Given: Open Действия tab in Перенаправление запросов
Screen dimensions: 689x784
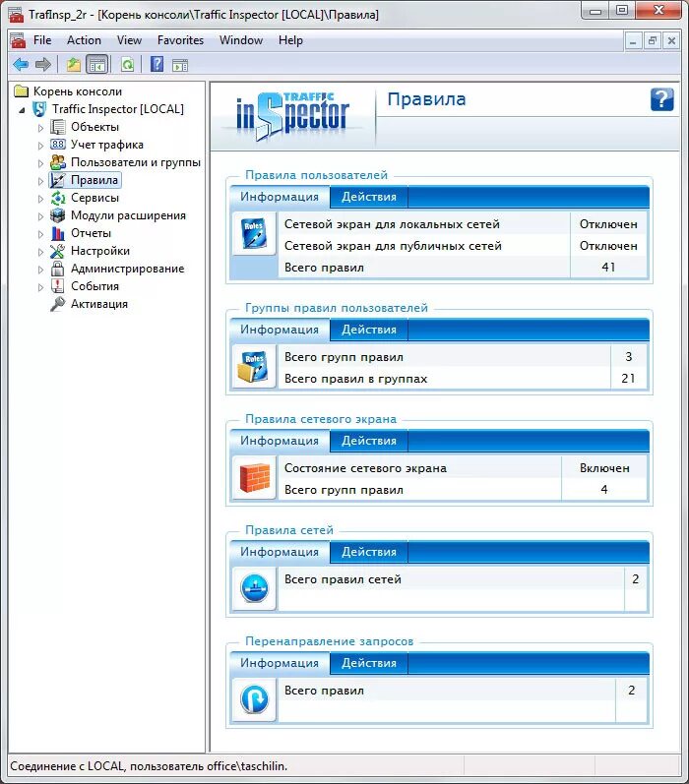Looking at the screenshot, I should click(x=369, y=663).
